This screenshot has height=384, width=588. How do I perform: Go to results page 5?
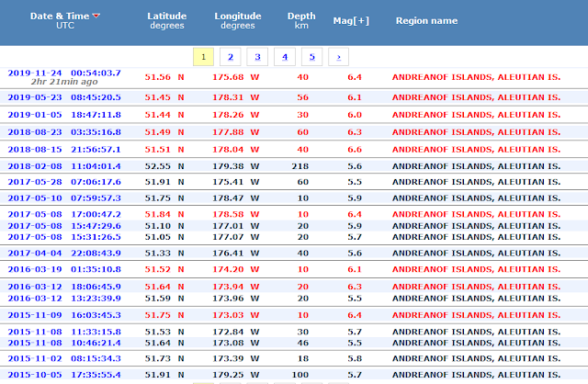click(311, 57)
